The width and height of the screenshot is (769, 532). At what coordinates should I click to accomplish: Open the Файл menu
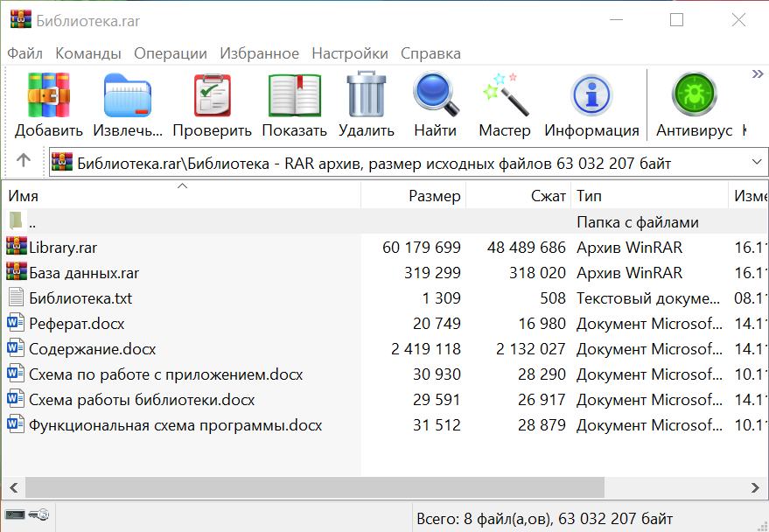point(24,53)
